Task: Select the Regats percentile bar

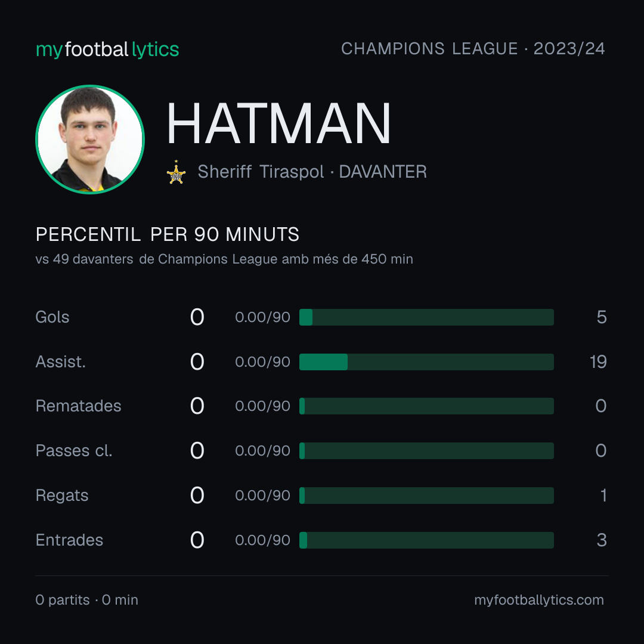Action: point(426,496)
